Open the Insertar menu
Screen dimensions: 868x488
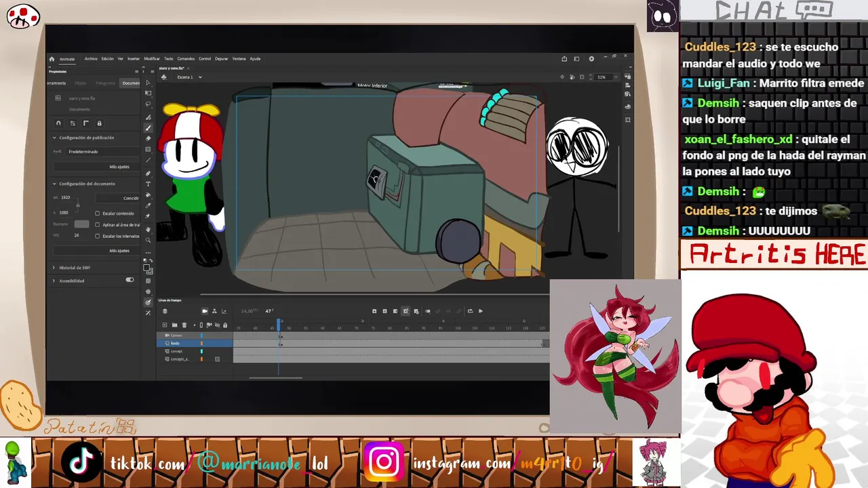(134, 59)
